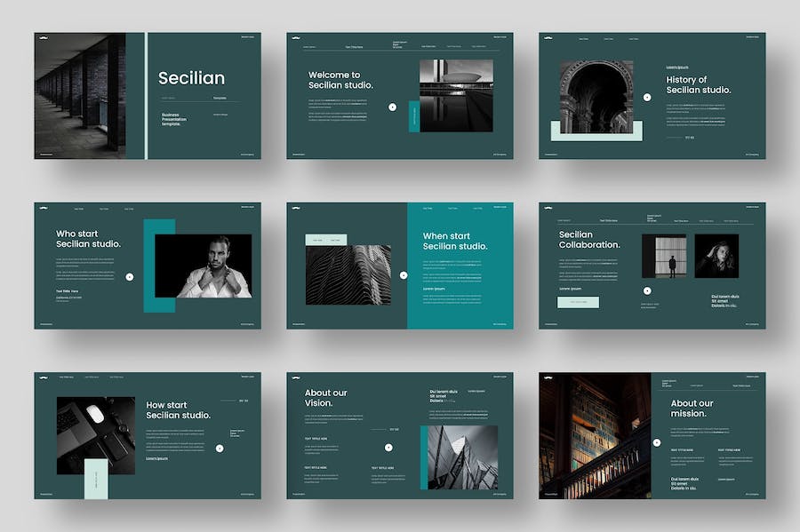The width and height of the screenshot is (800, 532).
Task: Click the "History of Secilian studio." heading
Action: [698, 84]
